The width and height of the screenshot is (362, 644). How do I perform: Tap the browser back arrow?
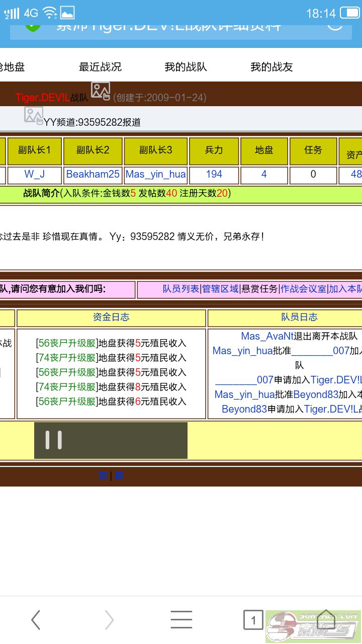pos(35,620)
